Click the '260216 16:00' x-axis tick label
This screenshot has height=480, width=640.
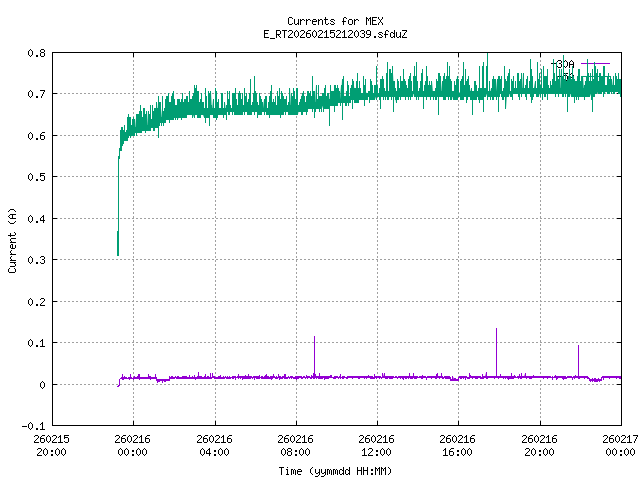(x=457, y=444)
